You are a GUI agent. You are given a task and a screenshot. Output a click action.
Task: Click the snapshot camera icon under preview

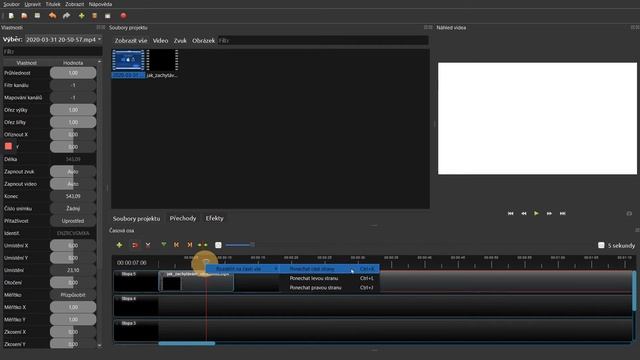[x=629, y=213]
